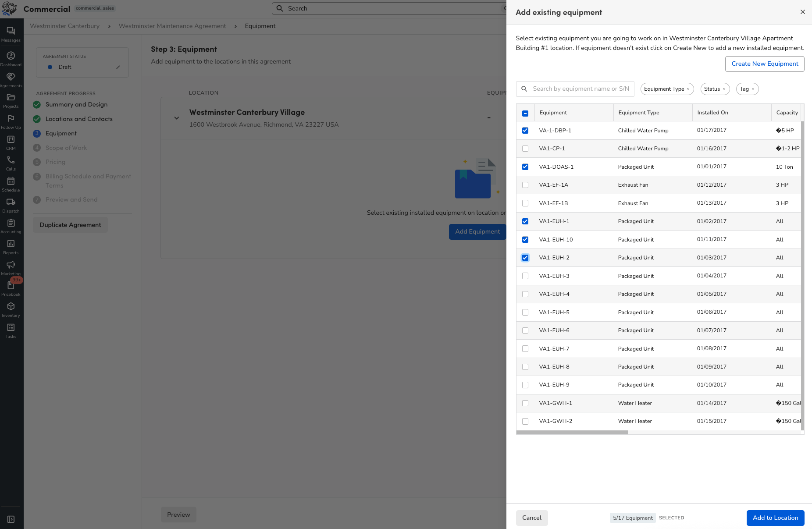Open the Westminster Maintenance Agreement breadcrumb
Screen dimensions: 812x529
click(172, 26)
